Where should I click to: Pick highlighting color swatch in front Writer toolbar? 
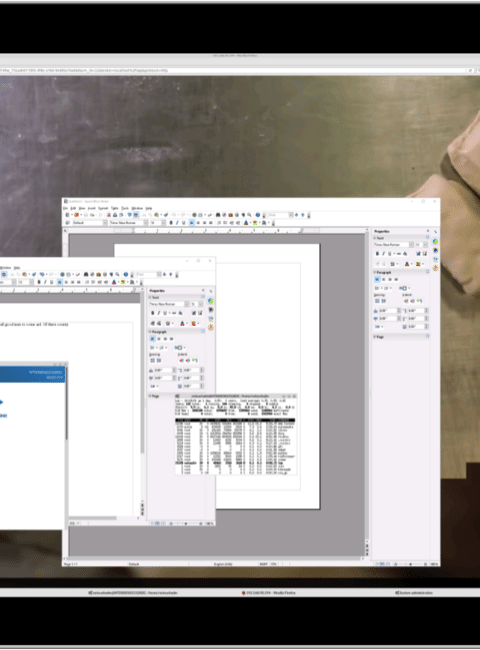[x=123, y=282]
